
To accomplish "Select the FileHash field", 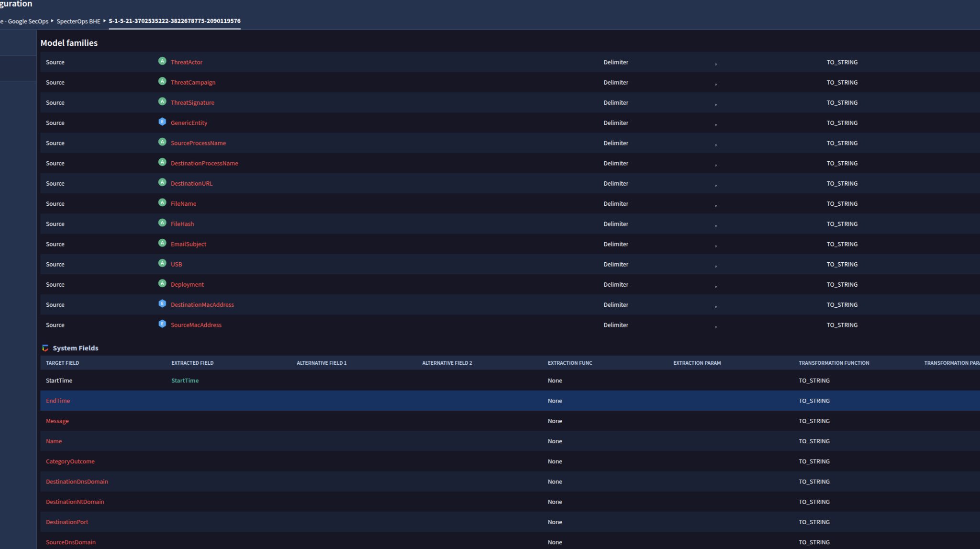I will point(182,224).
